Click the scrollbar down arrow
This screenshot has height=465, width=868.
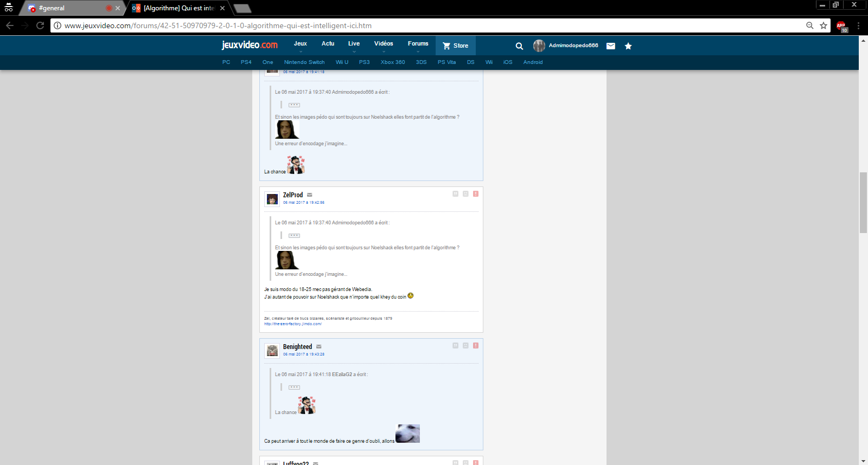[863, 461]
